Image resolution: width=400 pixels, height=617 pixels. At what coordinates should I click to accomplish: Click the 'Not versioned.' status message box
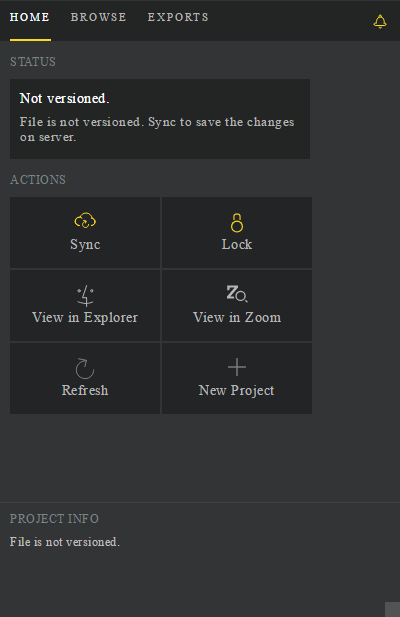(x=160, y=119)
